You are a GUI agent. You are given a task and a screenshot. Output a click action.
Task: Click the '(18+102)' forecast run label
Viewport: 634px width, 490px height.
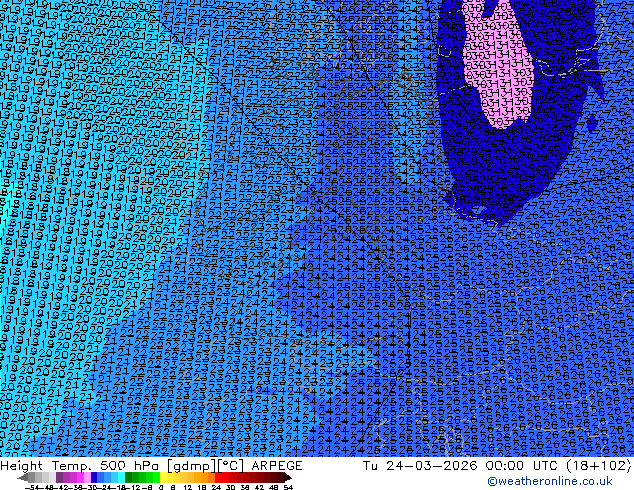(x=597, y=466)
